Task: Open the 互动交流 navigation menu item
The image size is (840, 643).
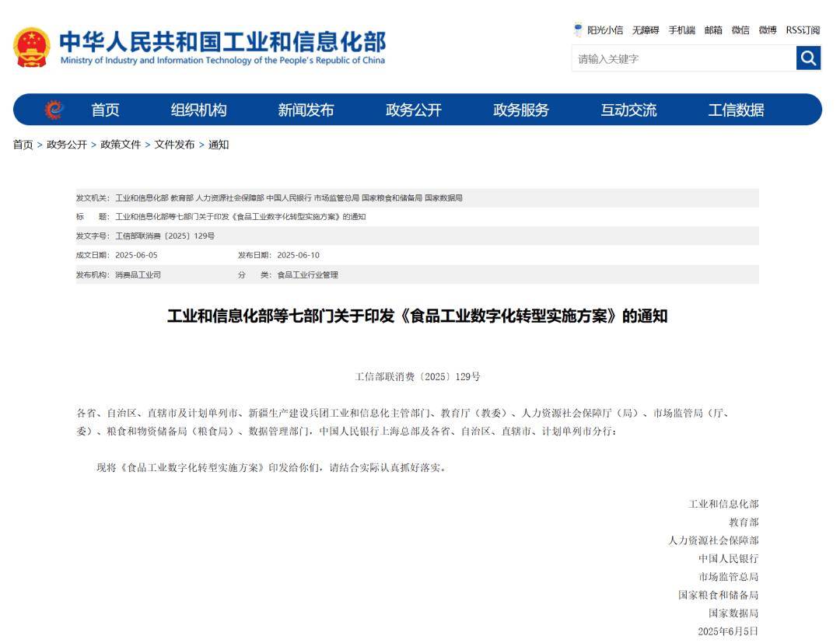Action: 628,110
